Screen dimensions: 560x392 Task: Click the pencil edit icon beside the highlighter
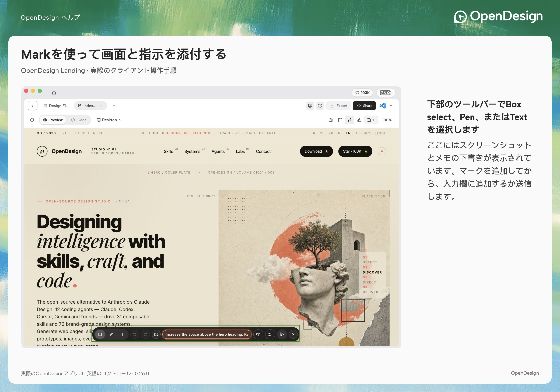[x=359, y=120]
